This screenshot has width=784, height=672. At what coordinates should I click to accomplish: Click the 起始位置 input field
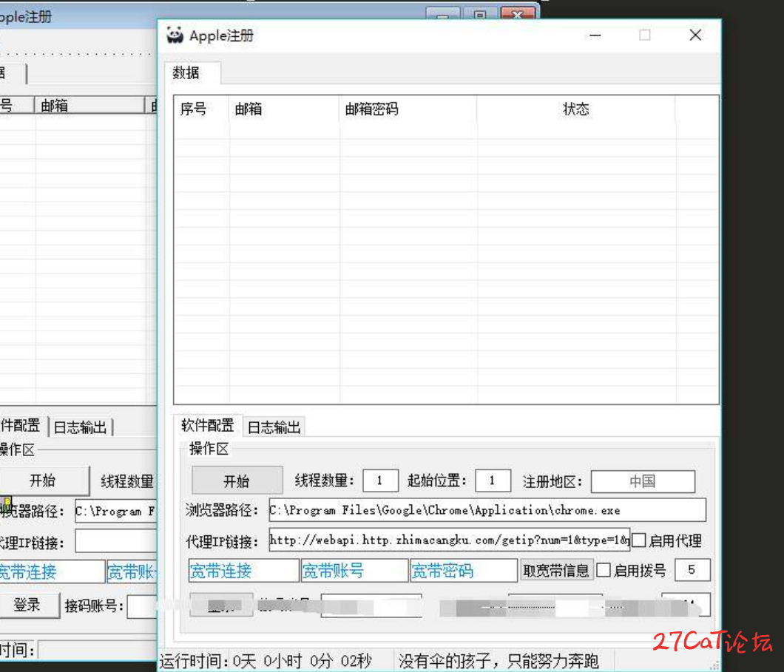[x=493, y=481]
